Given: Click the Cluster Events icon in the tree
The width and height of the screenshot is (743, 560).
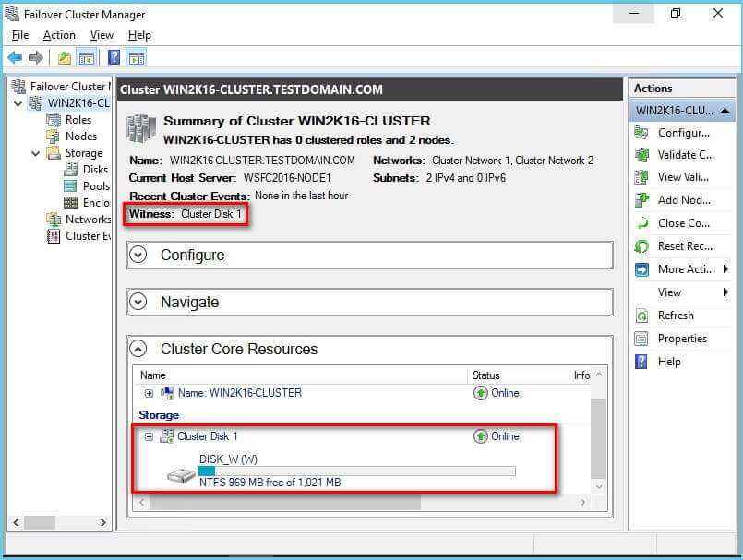Looking at the screenshot, I should click(x=54, y=236).
